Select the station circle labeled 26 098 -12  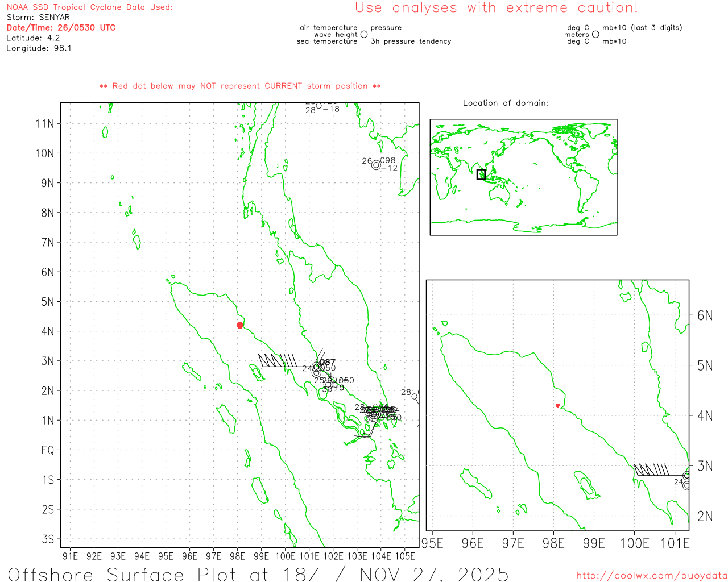pos(376,165)
